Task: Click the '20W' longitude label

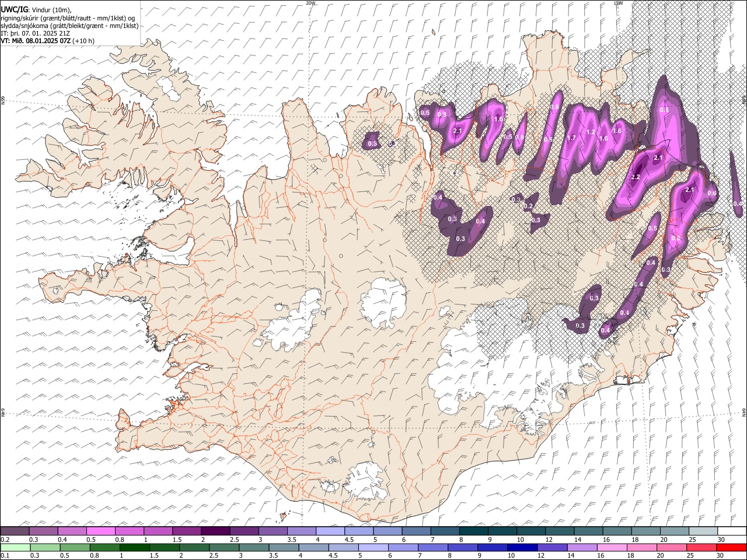Action: [311, 3]
